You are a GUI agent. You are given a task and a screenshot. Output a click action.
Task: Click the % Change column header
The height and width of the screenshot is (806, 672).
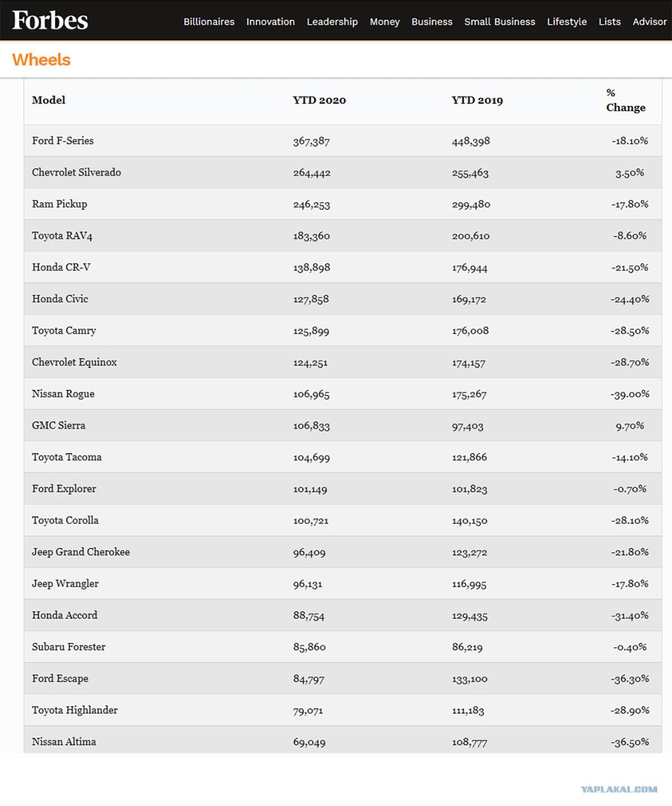pyautogui.click(x=626, y=100)
